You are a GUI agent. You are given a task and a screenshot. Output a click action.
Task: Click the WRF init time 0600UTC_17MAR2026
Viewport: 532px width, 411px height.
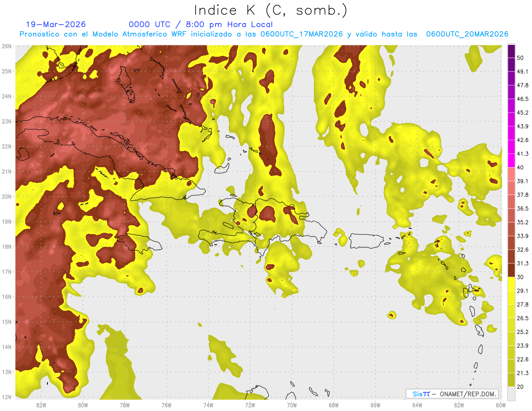click(x=301, y=34)
